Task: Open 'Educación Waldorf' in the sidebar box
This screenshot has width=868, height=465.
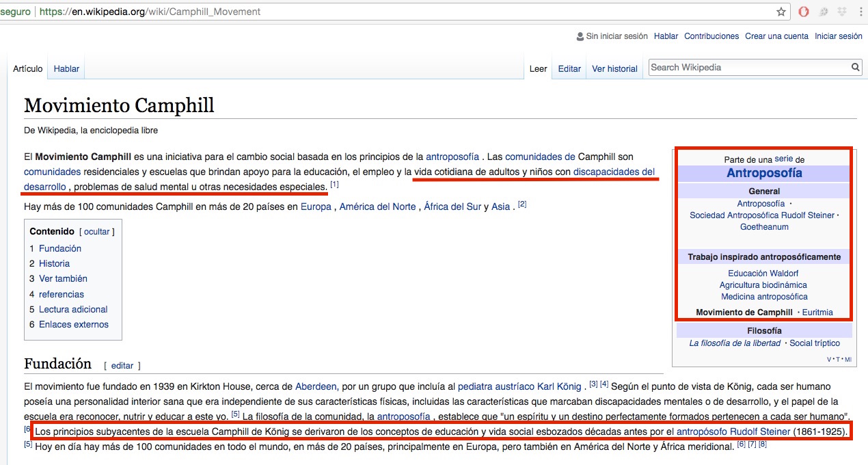Action: point(763,273)
